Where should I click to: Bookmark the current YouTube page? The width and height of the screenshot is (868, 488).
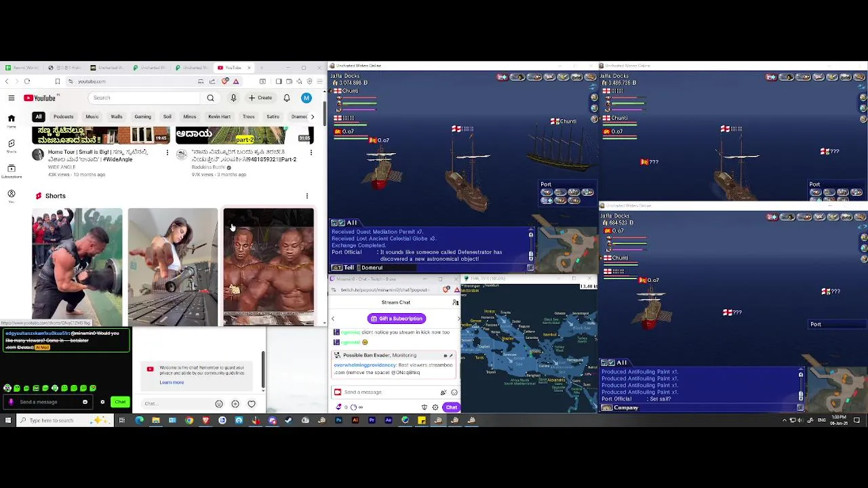[x=58, y=81]
